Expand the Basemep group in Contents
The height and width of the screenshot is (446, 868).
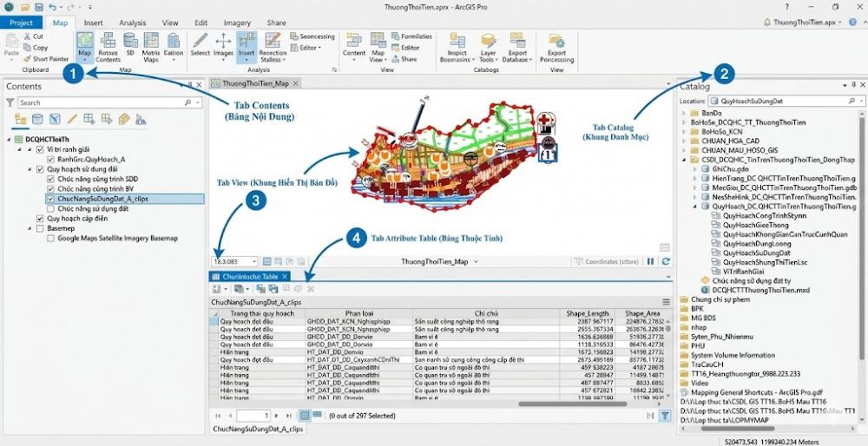[29, 228]
